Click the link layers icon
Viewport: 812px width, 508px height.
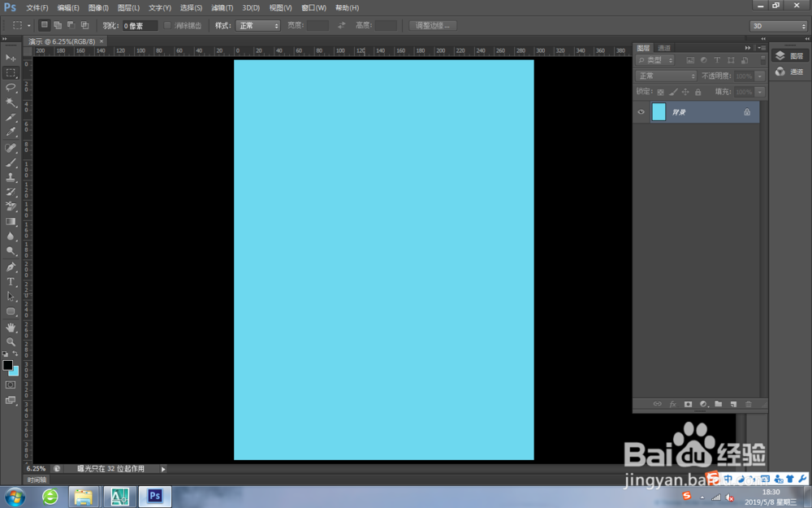(657, 404)
